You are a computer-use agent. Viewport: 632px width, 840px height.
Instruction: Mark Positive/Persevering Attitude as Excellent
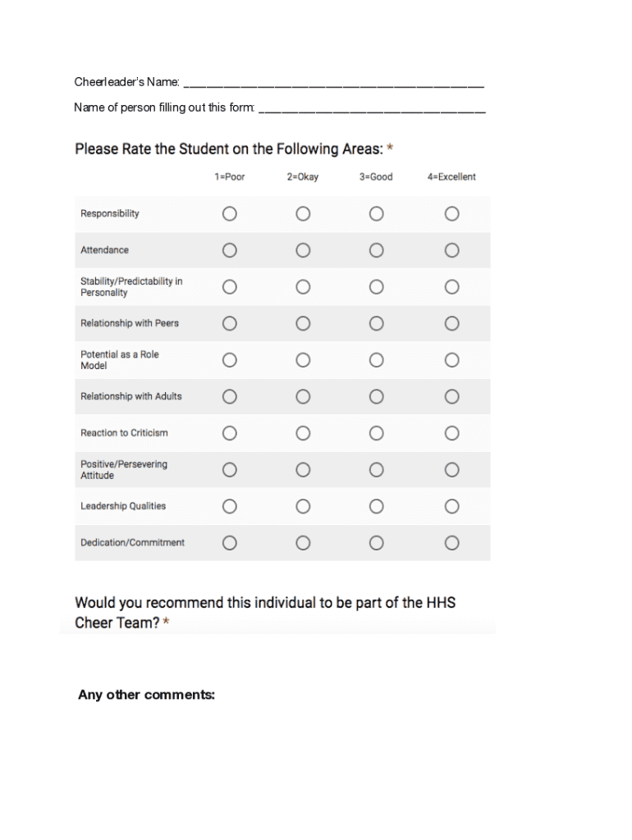coord(451,469)
